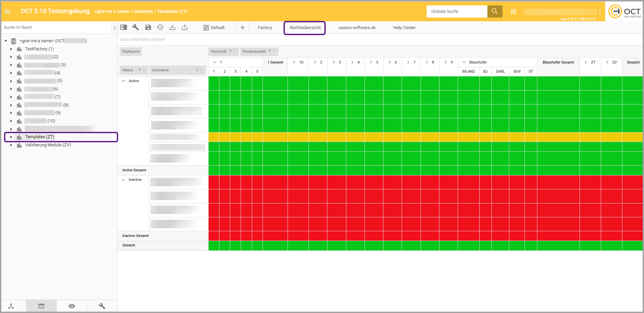Click the red Inactive Gesamt cell under BILANZ
Image resolution: width=644 pixels, height=313 pixels.
[468, 236]
